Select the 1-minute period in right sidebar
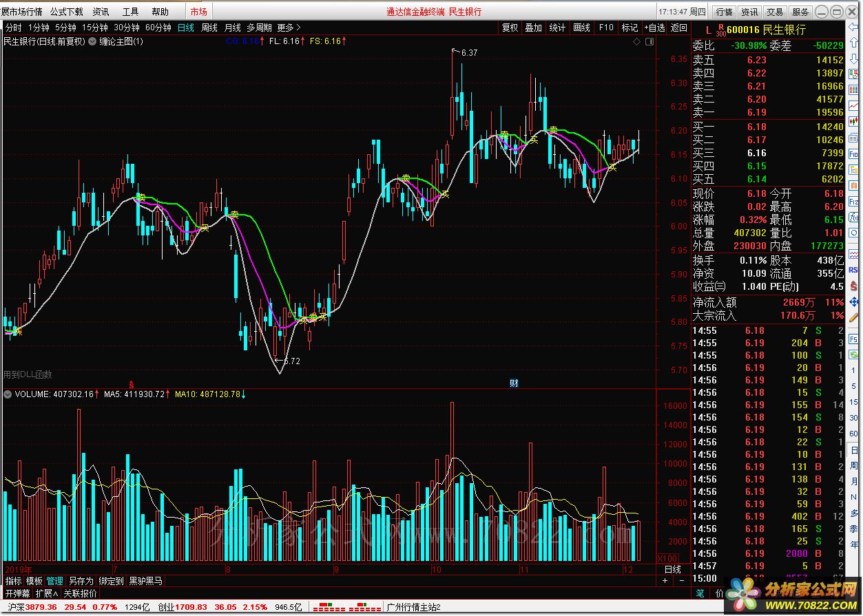863x616 pixels. coord(853,370)
